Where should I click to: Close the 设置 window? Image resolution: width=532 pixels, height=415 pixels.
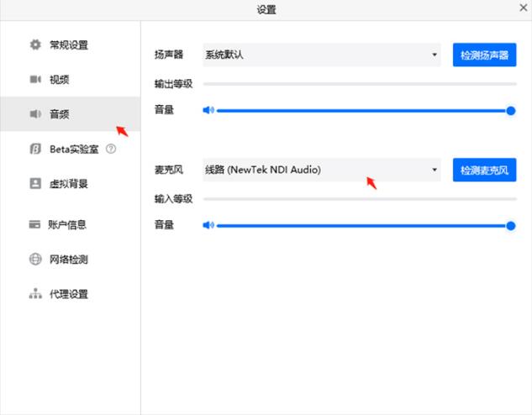523,8
